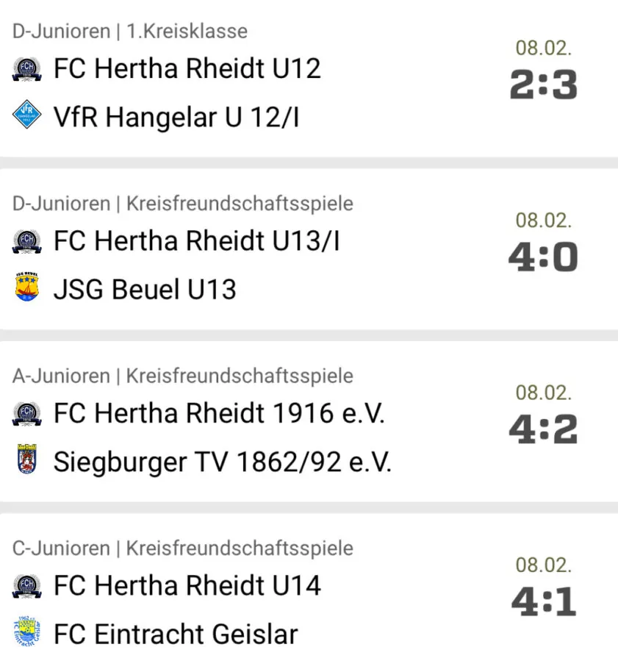Open team FC Hertha Rheidt U13/I

point(197,241)
